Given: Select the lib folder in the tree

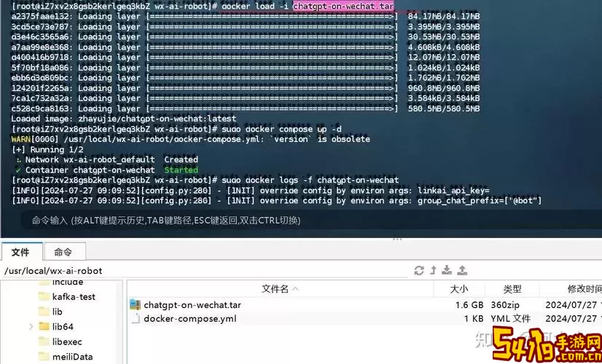Looking at the screenshot, I should [x=57, y=312].
